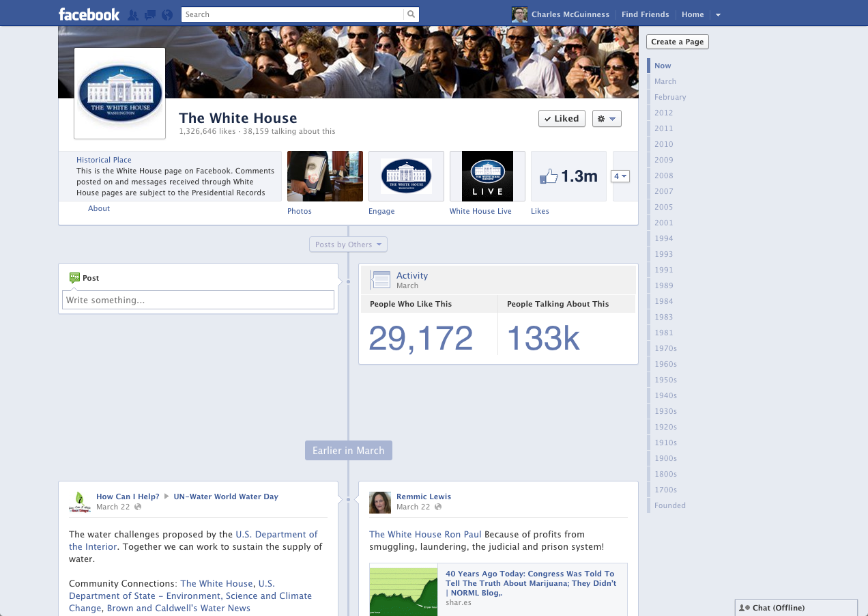
Task: Click the Write something text box
Action: (198, 300)
